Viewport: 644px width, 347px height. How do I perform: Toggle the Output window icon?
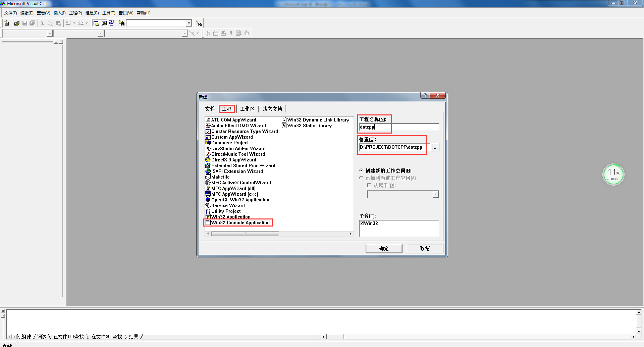pyautogui.click(x=104, y=23)
